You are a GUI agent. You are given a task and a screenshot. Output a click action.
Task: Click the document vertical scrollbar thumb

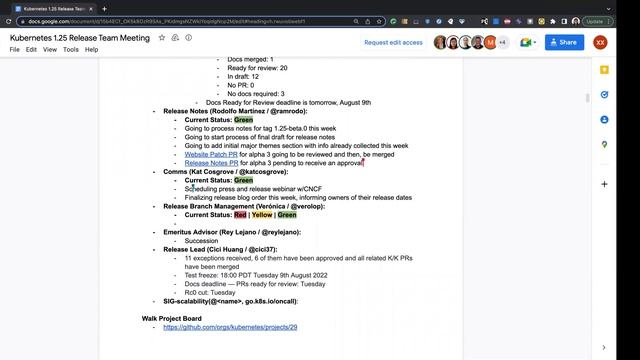(x=587, y=98)
